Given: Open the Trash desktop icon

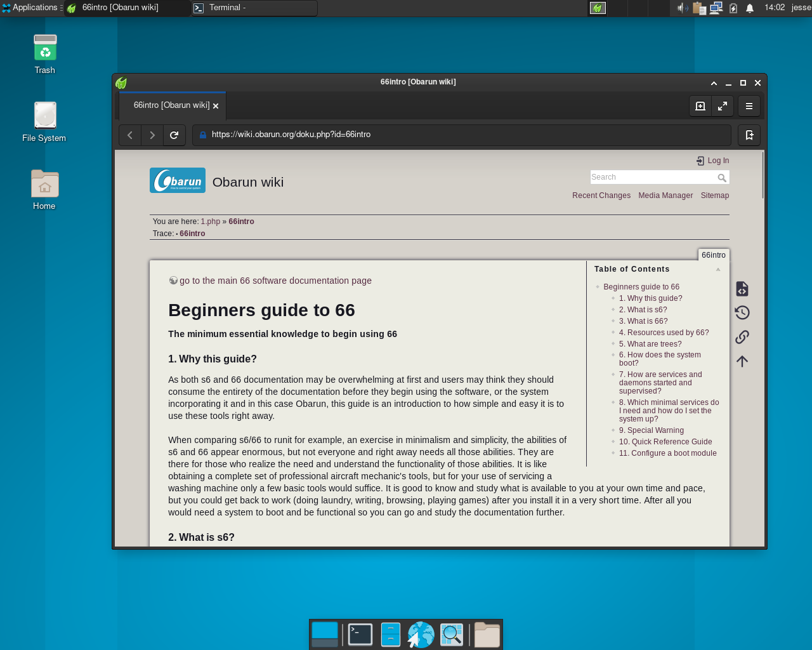Looking at the screenshot, I should 45,55.
